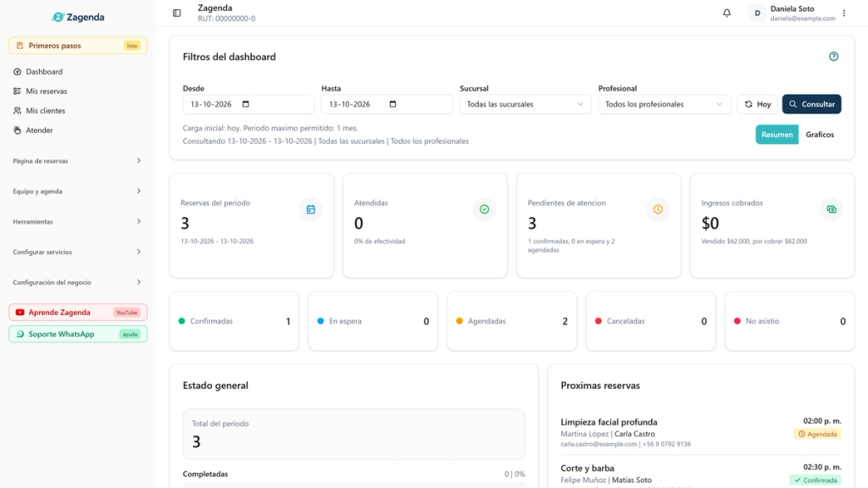Expand Herramientas section
Viewport: 868px width, 488px height.
[77, 221]
